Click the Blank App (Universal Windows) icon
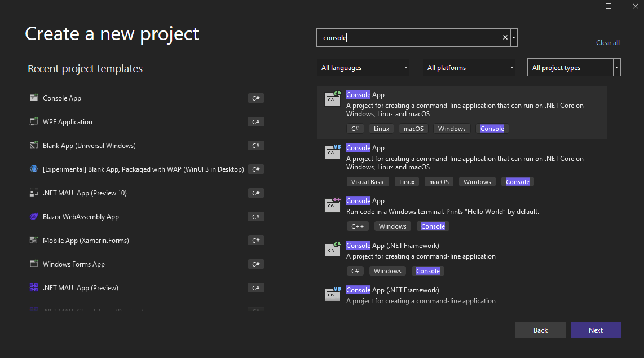The height and width of the screenshot is (358, 644). 34,145
